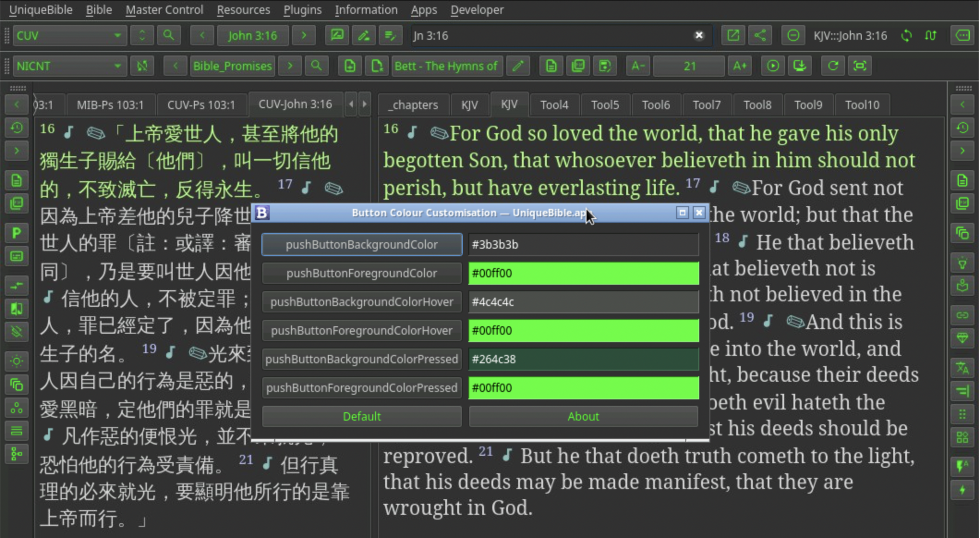The height and width of the screenshot is (538, 980).
Task: Click the pushButtonBackgroundColor button
Action: coord(362,245)
